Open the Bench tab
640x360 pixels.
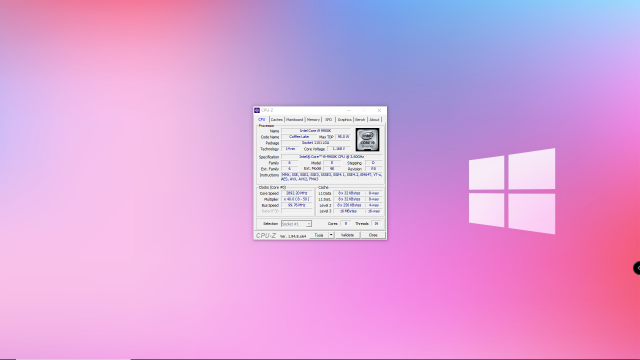pos(360,120)
